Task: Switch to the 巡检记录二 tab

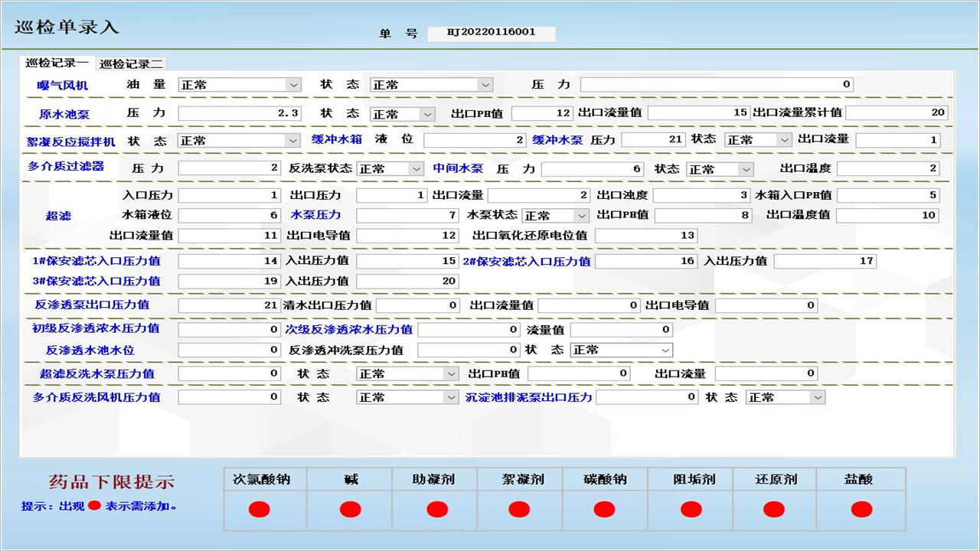Action: (x=131, y=64)
